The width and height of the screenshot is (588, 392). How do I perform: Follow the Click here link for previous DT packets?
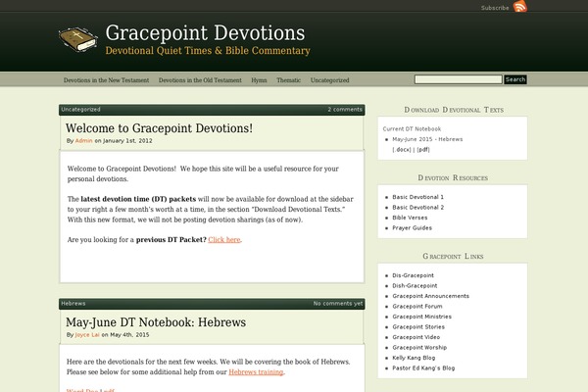pos(224,240)
